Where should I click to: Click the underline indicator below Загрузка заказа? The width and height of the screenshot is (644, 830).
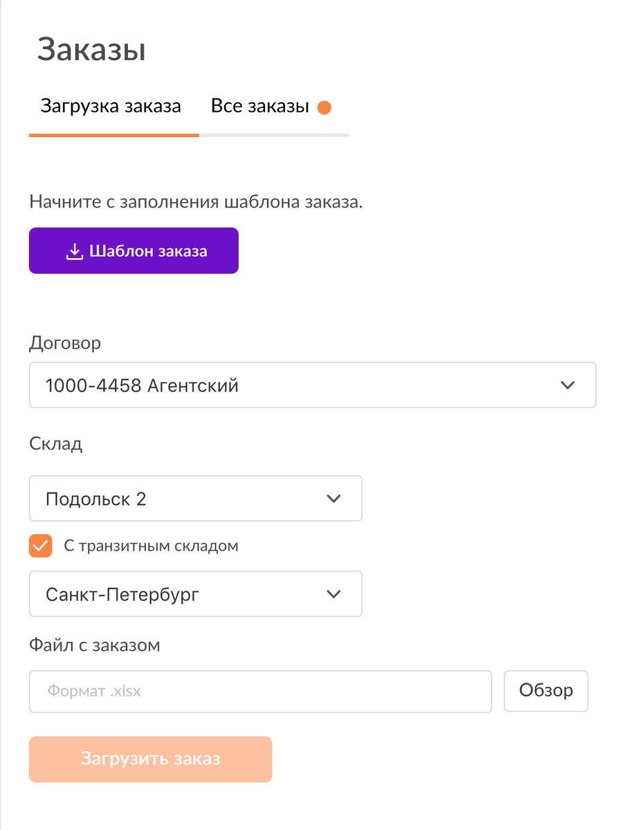pyautogui.click(x=113, y=136)
